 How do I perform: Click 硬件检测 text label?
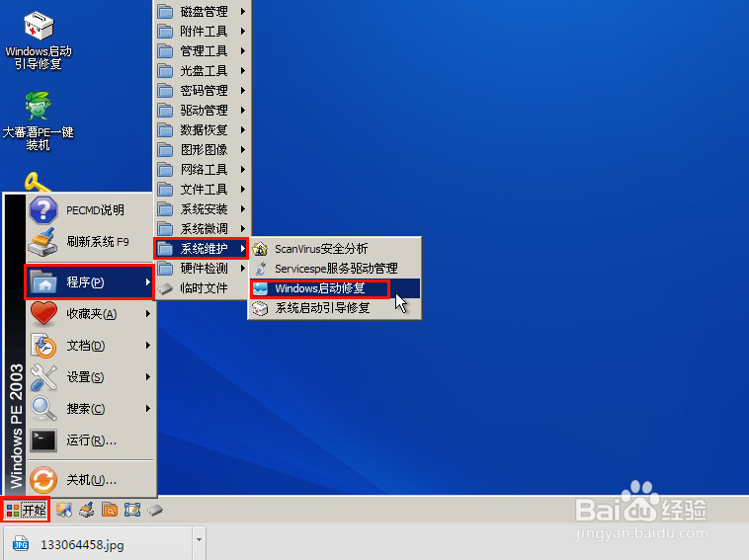tap(204, 269)
